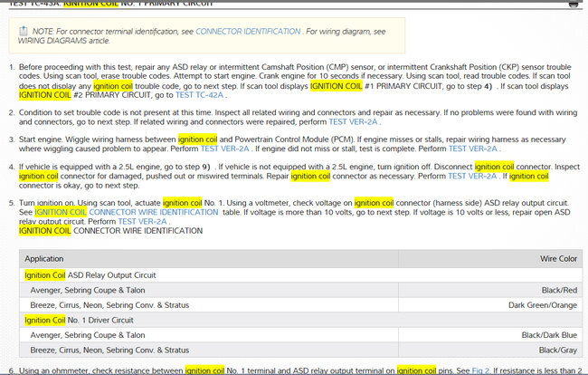Follow the TEST TC-42A link
Screen dimensions: 588x375
[200, 95]
